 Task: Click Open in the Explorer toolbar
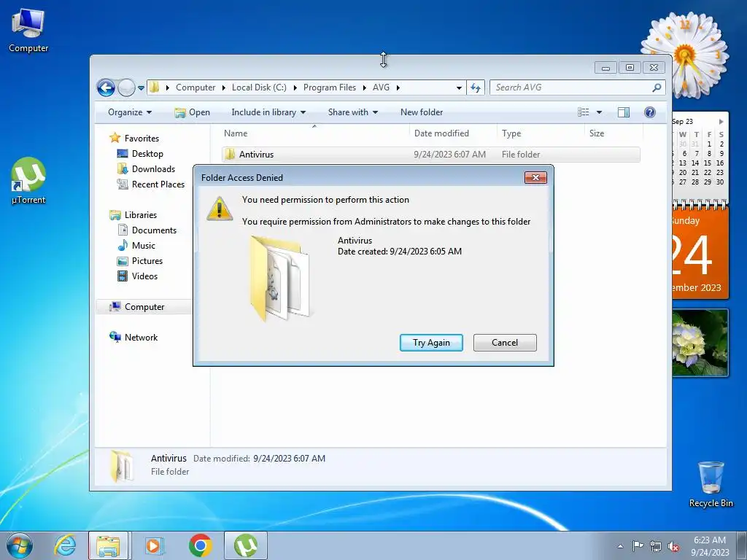pos(192,112)
